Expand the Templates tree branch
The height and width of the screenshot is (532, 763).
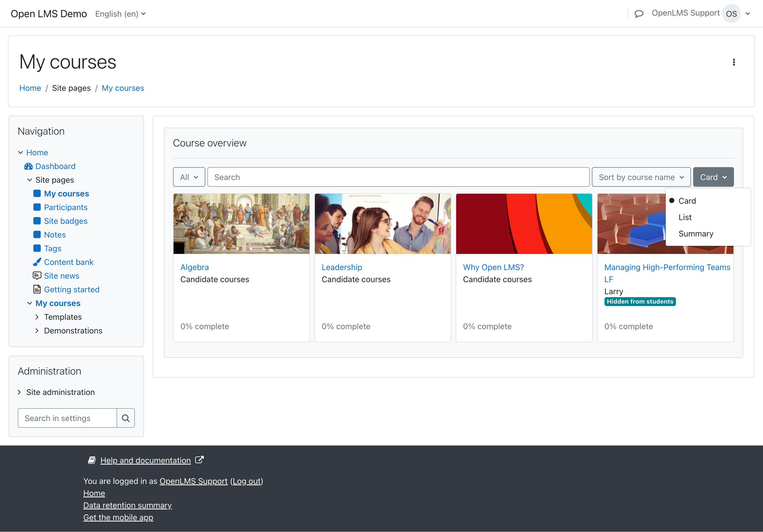tap(37, 317)
